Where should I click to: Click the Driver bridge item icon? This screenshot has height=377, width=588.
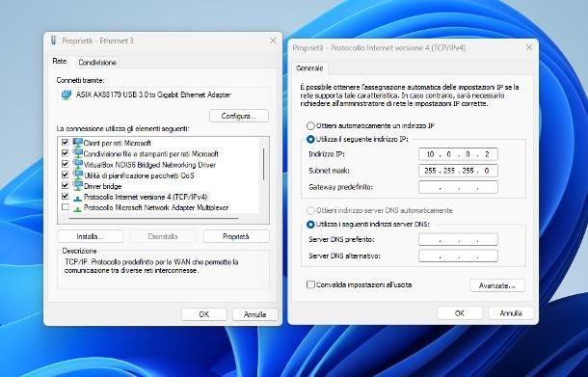78,186
